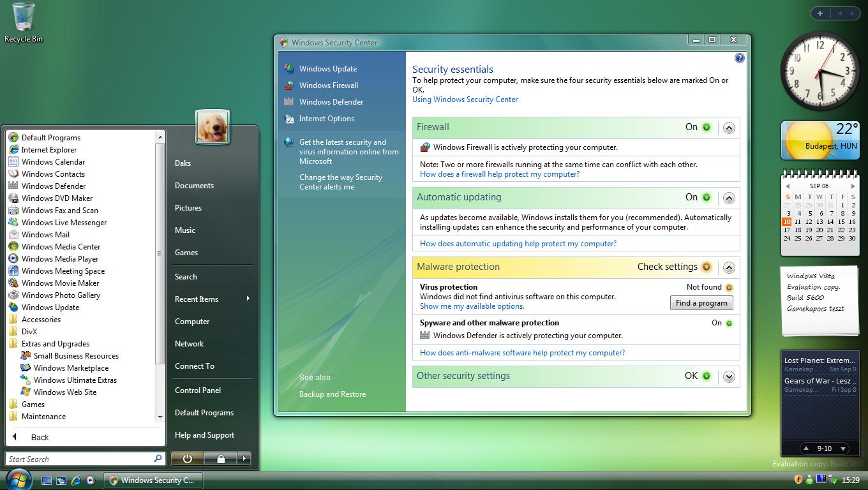
Task: Expand the Recent Items submenu arrow
Action: pyautogui.click(x=248, y=299)
